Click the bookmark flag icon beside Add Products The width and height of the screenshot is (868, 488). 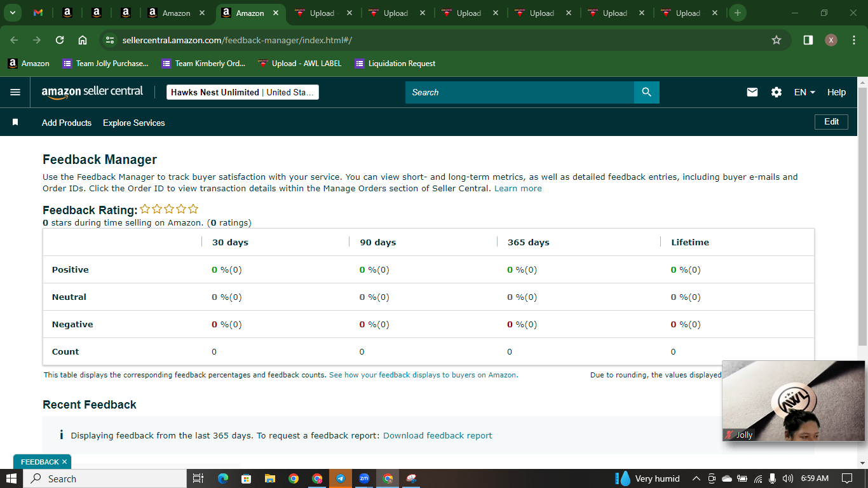(x=15, y=122)
